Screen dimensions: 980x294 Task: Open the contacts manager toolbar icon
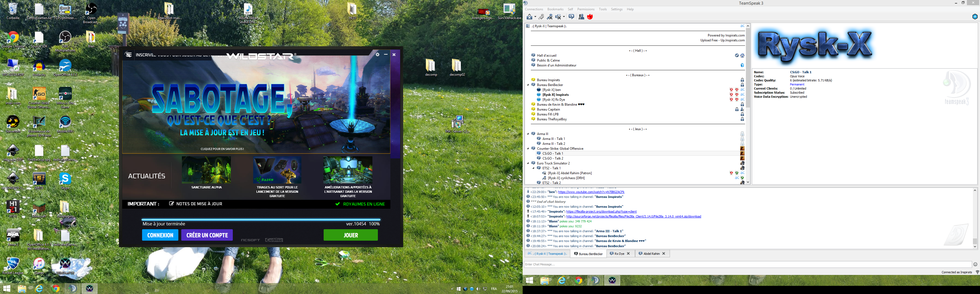click(581, 17)
